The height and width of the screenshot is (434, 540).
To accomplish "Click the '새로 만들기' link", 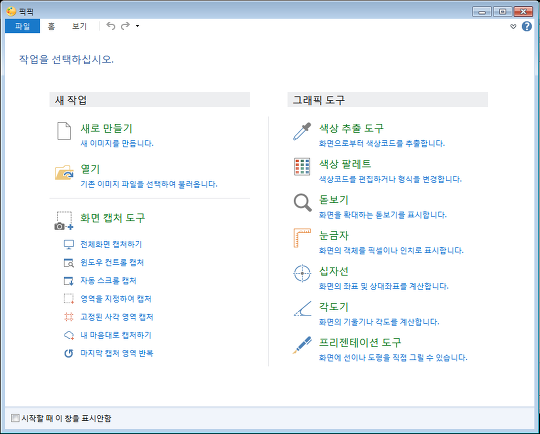I will (x=106, y=129).
